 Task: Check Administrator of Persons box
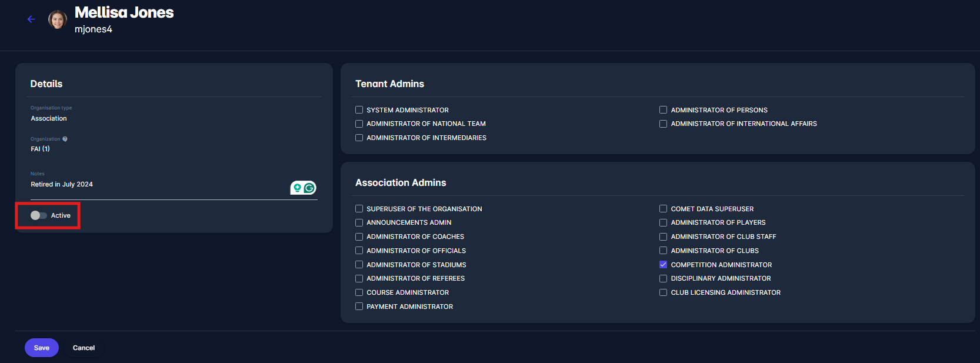coord(663,110)
